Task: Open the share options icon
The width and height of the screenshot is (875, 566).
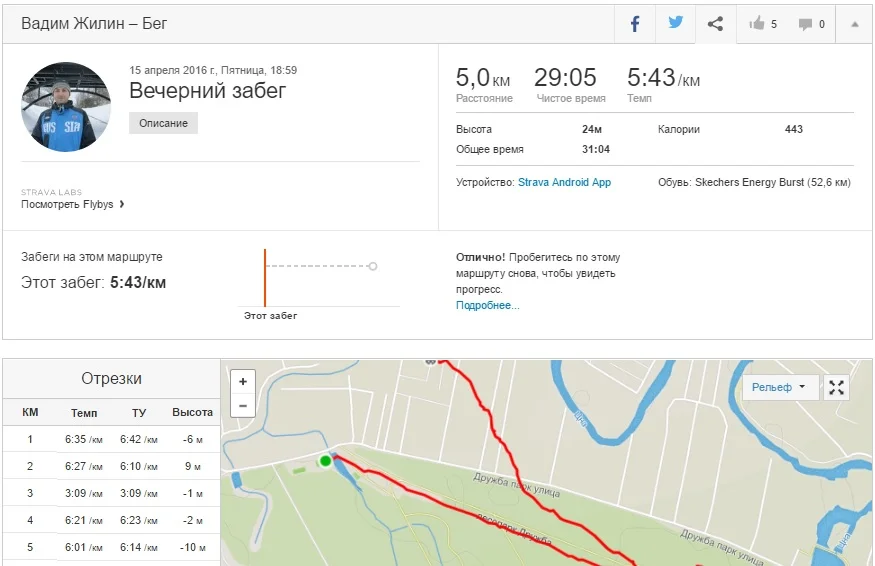Action: [716, 24]
